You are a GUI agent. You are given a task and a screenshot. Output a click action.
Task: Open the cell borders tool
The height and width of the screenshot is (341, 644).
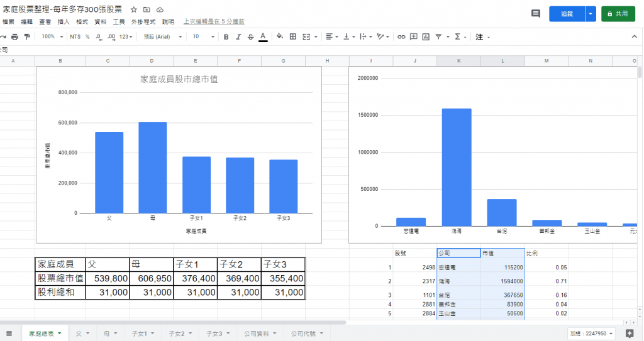(292, 37)
